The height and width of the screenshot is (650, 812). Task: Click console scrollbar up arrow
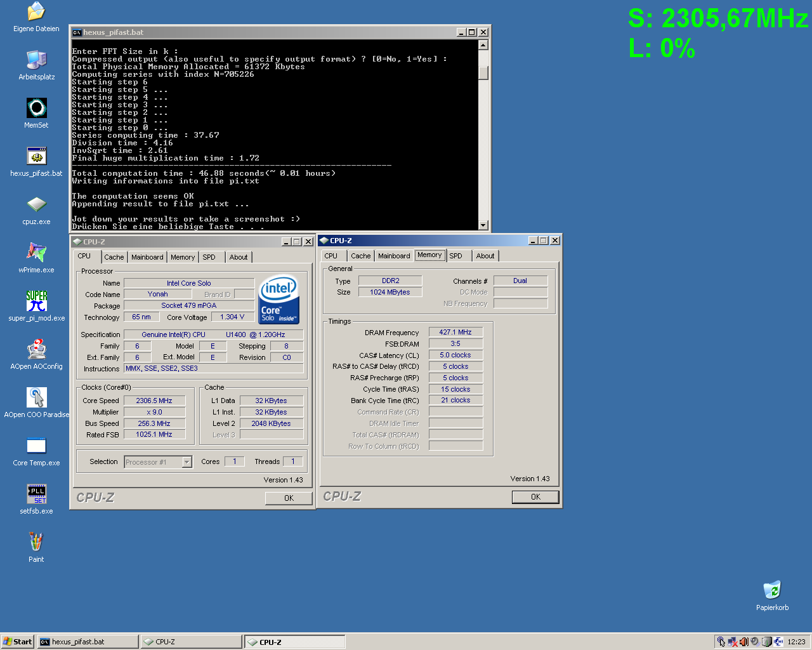[x=483, y=45]
